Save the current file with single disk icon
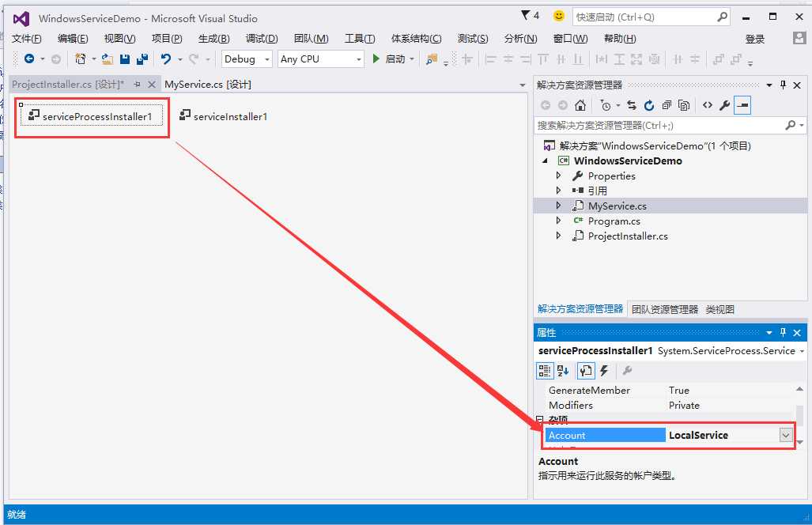The image size is (812, 525). point(125,59)
